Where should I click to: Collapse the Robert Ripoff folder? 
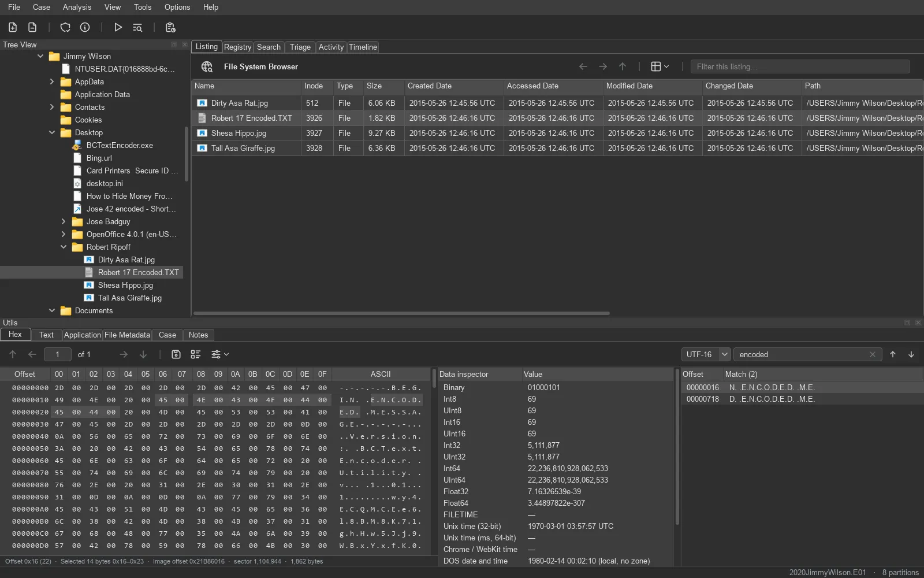tap(64, 247)
